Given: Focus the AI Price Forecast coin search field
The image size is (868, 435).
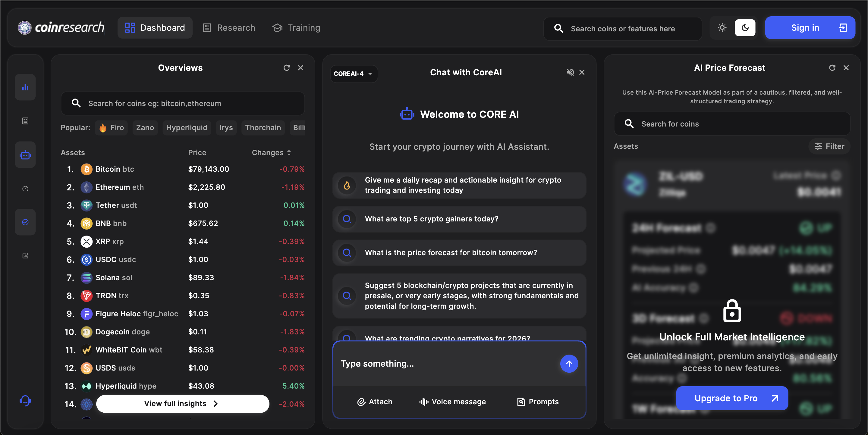Looking at the screenshot, I should (x=732, y=124).
